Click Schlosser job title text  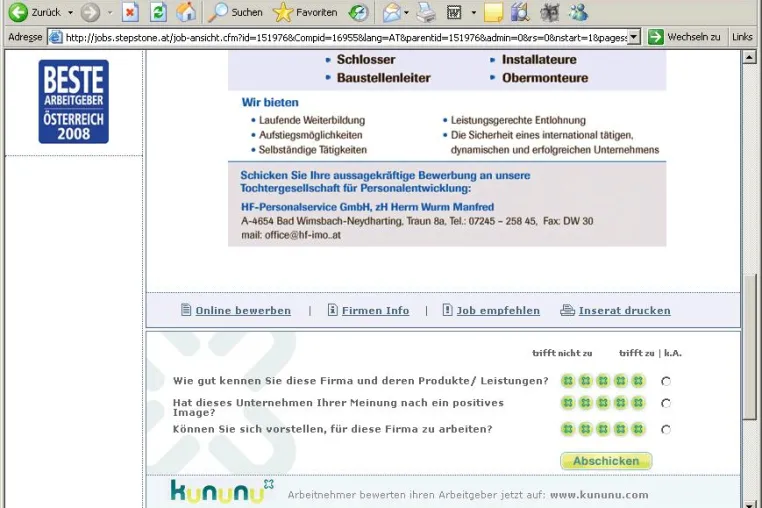[x=366, y=60]
